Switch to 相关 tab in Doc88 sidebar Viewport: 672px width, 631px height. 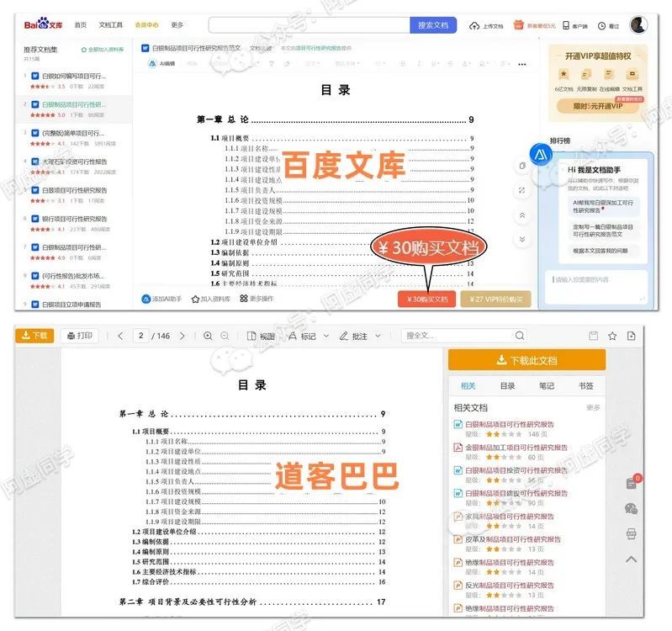pyautogui.click(x=468, y=386)
